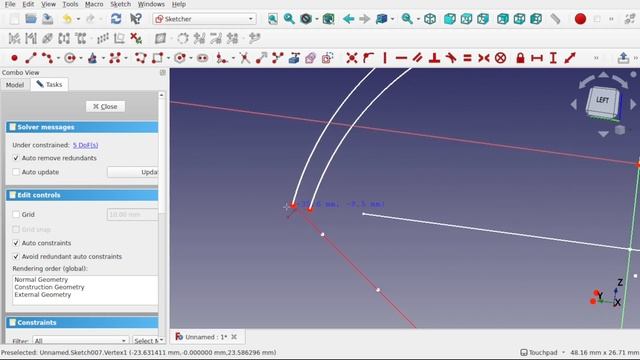Click the Close button in Tasks panel
The width and height of the screenshot is (640, 360).
click(105, 107)
